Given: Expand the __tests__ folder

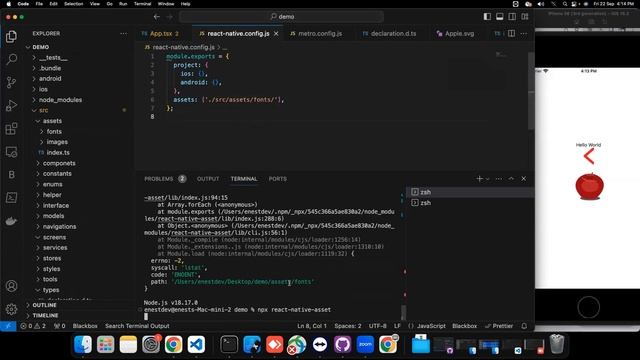Looking at the screenshot, I should pyautogui.click(x=53, y=58).
